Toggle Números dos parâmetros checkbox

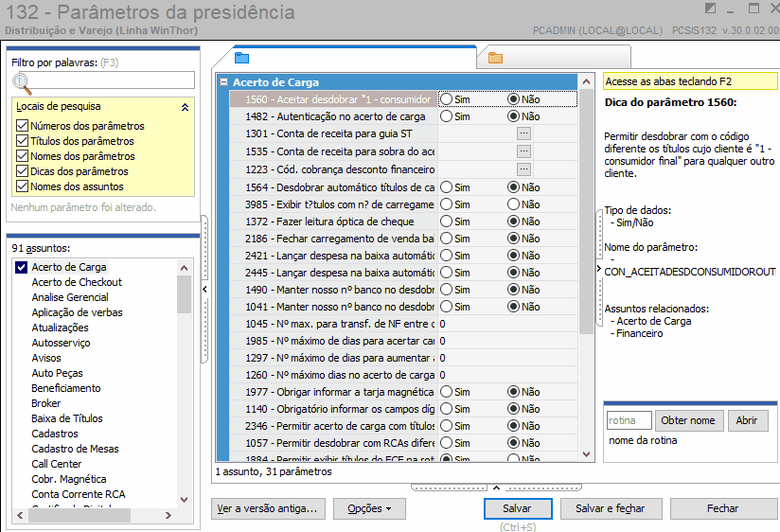pyautogui.click(x=22, y=125)
